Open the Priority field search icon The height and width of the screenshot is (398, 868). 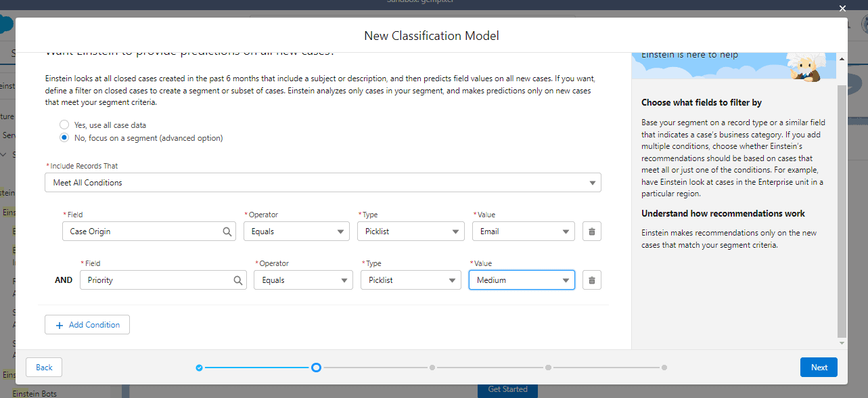click(x=237, y=280)
